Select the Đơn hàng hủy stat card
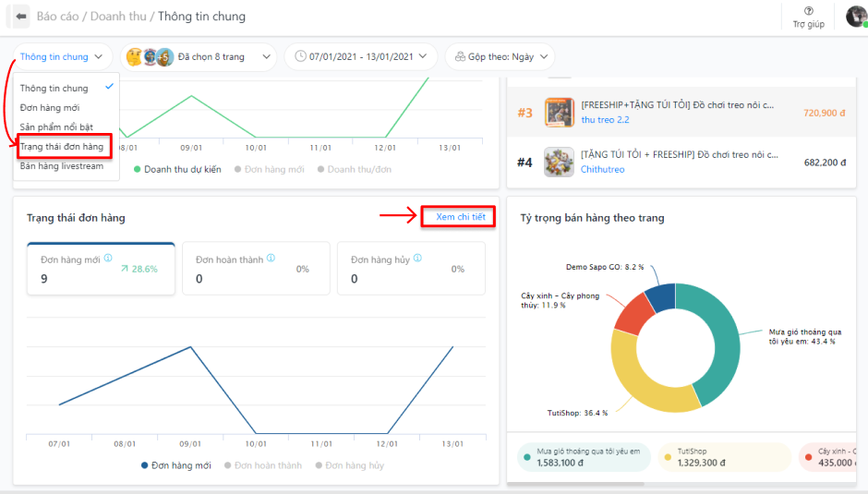 coord(411,269)
